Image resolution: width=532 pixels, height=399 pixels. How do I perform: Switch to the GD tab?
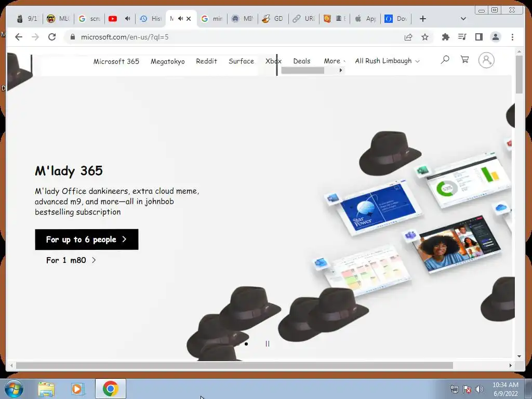tap(273, 19)
